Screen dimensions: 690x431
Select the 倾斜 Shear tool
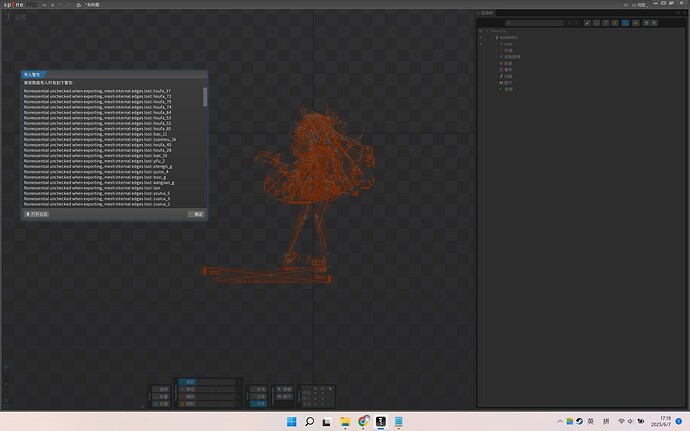pyautogui.click(x=187, y=404)
